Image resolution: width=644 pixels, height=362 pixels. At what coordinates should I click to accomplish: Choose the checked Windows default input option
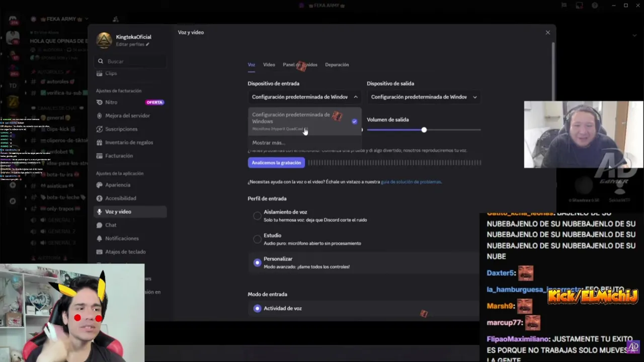point(304,121)
